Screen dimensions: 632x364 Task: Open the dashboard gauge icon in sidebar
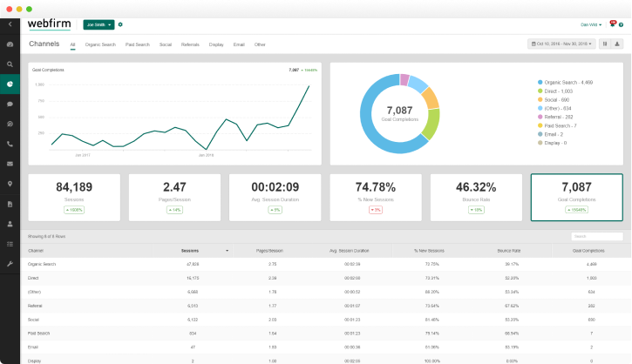(10, 44)
